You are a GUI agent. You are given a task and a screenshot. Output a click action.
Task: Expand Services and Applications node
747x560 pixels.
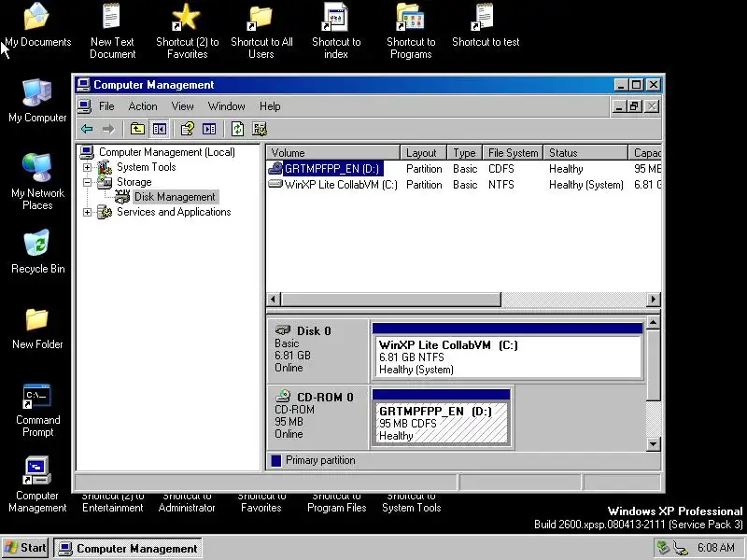[87, 212]
